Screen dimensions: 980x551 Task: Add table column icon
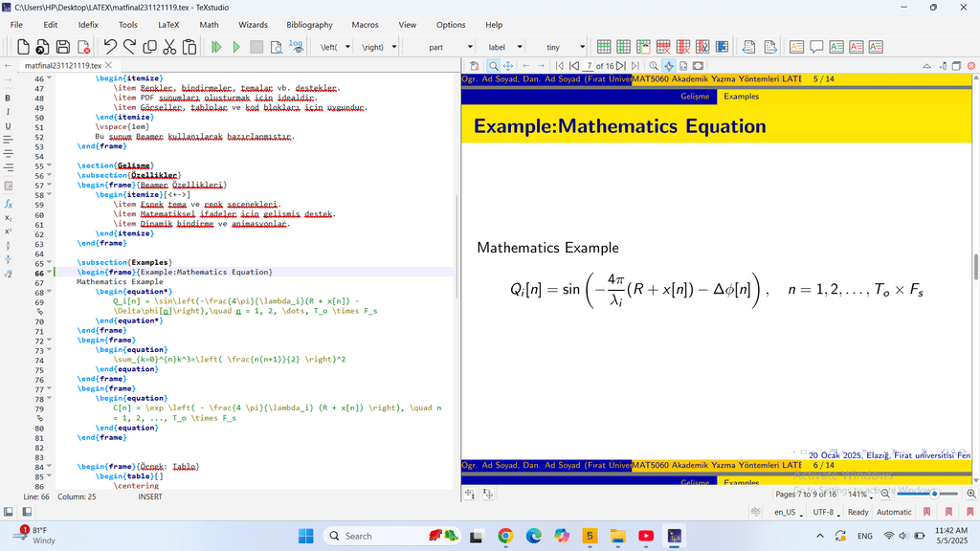(x=623, y=47)
